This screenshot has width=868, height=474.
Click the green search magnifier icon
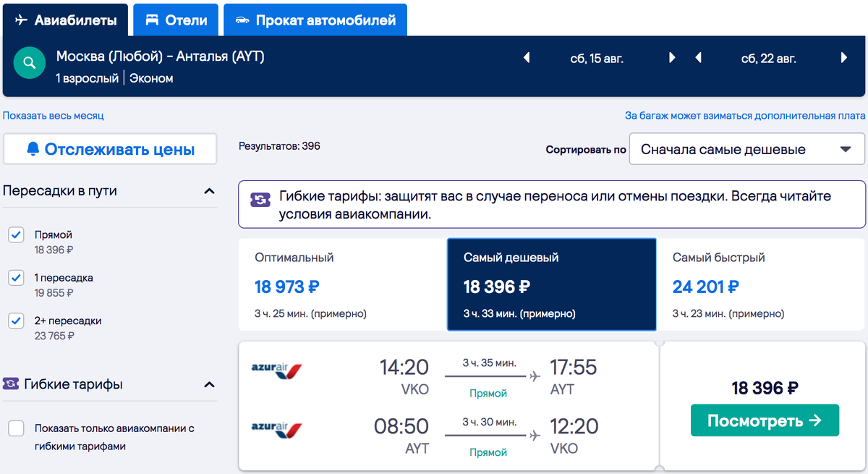[29, 64]
